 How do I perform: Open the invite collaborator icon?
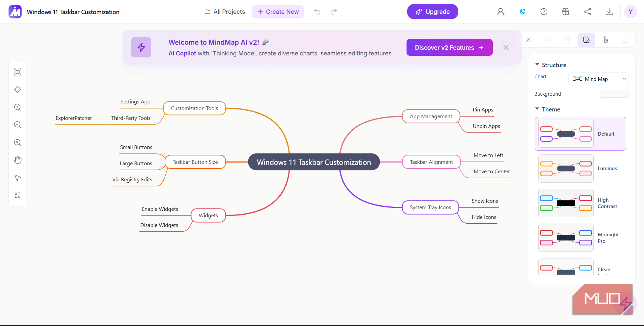click(501, 12)
